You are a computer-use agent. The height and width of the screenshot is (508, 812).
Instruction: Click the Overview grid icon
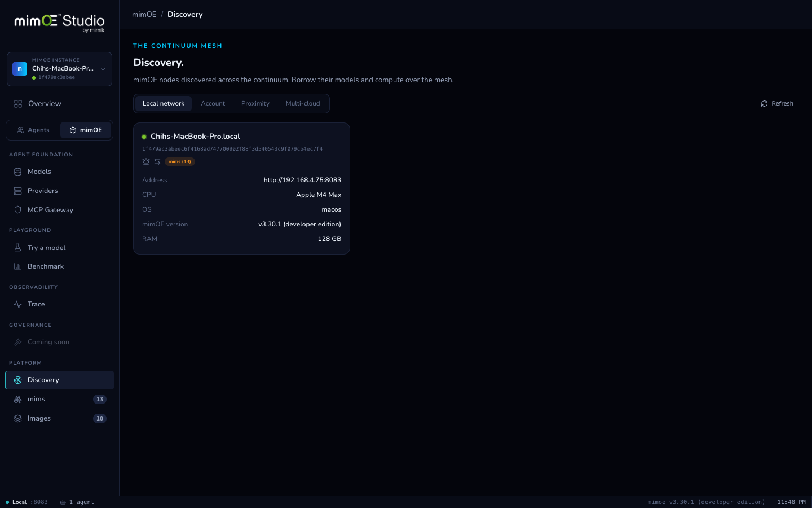pos(18,104)
